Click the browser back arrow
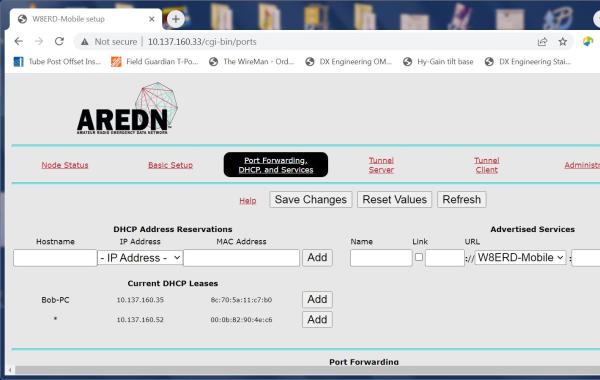 click(18, 41)
